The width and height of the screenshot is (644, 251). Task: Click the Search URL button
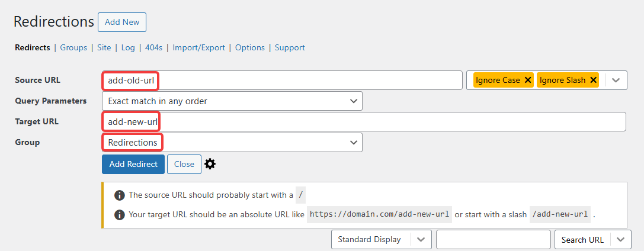tap(582, 240)
